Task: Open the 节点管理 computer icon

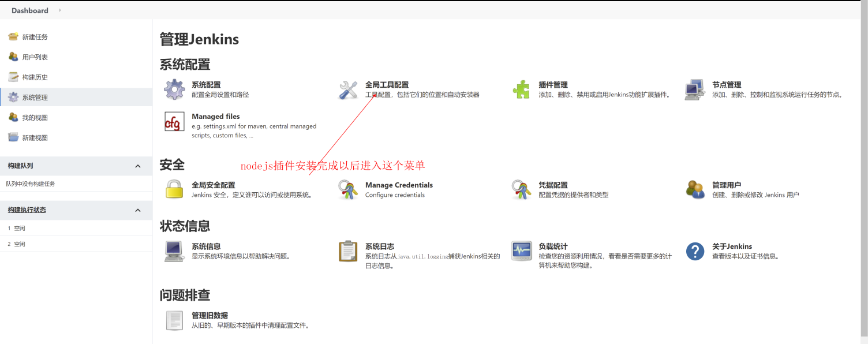Action: 695,90
